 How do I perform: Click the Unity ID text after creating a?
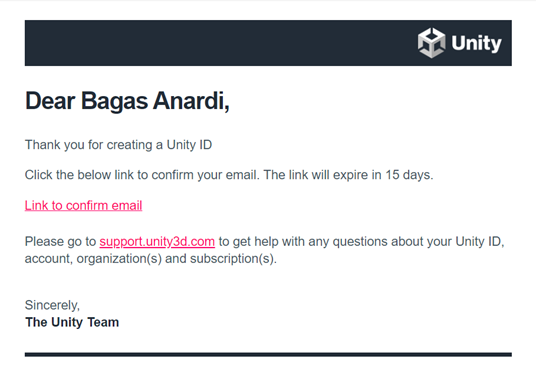[x=189, y=145]
